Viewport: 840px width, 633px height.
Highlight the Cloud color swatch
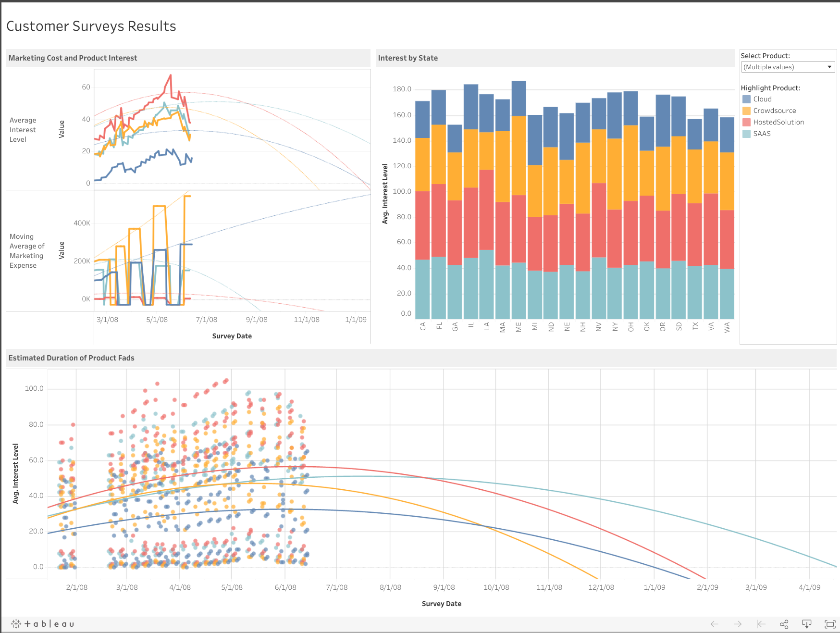pos(746,99)
